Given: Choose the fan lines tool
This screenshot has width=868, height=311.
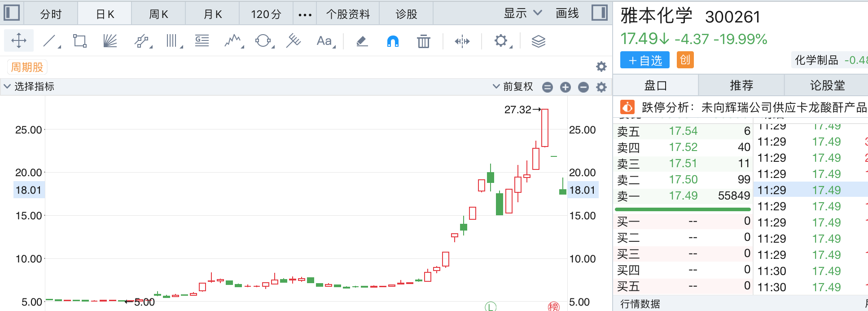Looking at the screenshot, I should click(110, 41).
